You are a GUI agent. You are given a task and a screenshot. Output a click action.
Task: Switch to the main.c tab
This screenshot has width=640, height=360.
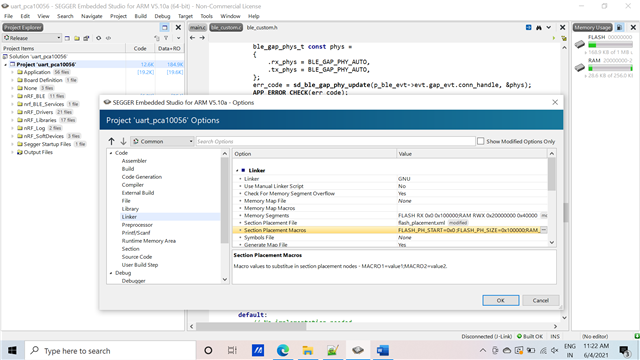tap(198, 27)
